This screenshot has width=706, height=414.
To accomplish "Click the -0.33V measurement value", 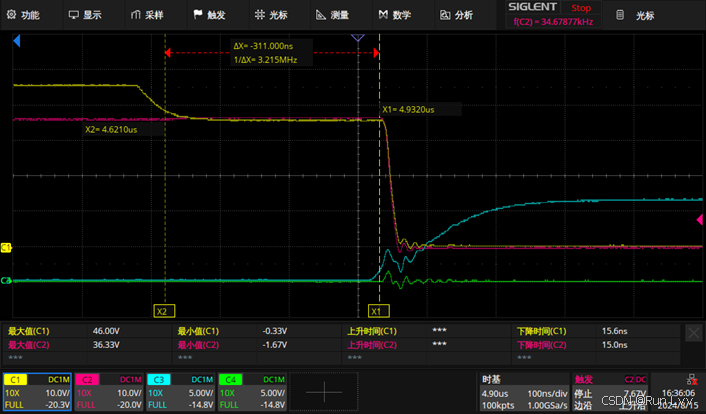I will click(x=275, y=331).
